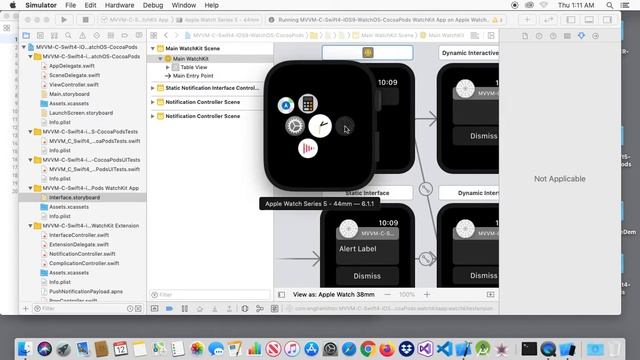Open the Source Control navigator icon

point(40,36)
